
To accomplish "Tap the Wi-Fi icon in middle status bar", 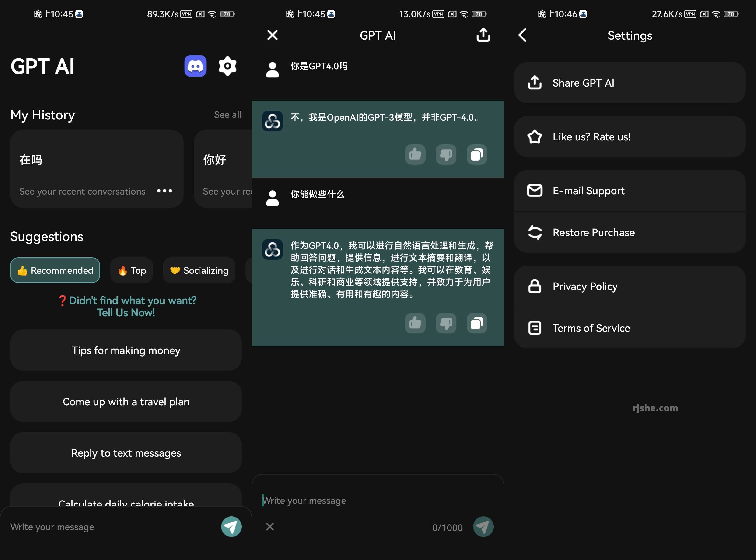I will pos(464,14).
